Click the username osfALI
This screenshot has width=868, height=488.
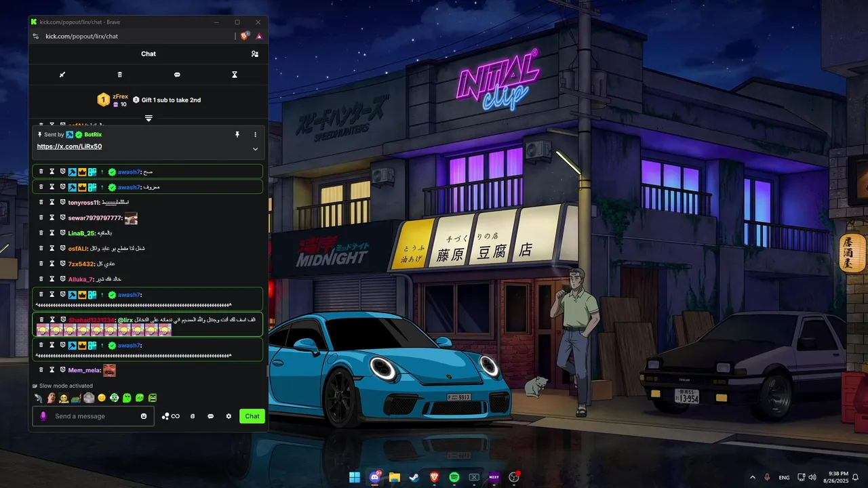pos(78,248)
